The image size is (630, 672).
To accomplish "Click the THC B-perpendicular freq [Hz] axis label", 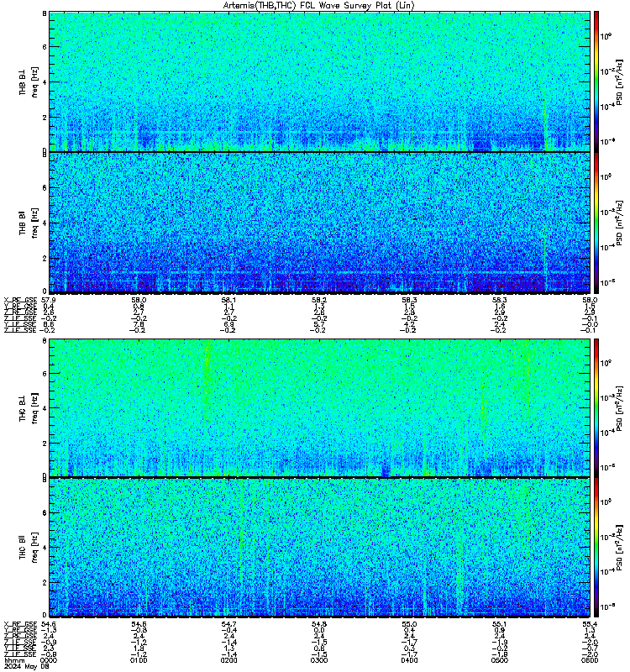I will pos(34,408).
